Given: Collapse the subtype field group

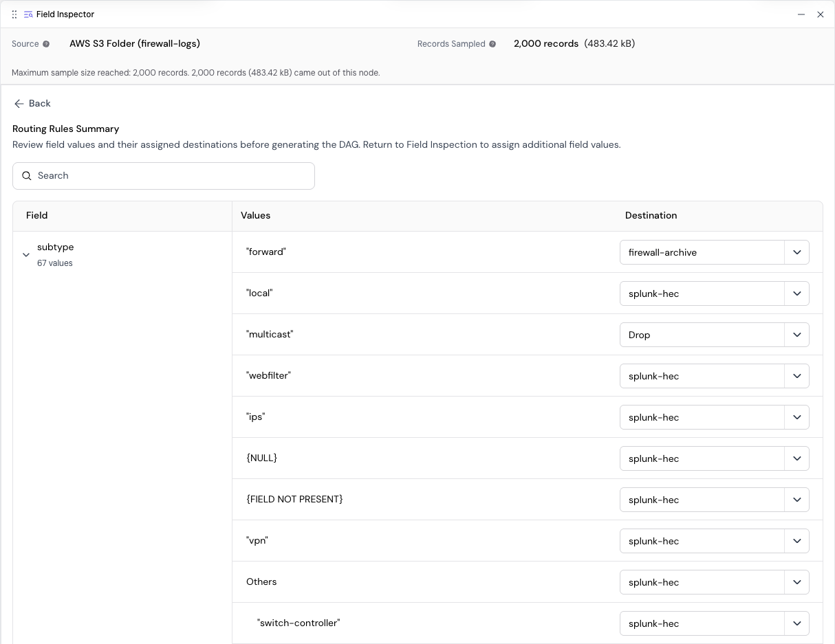Looking at the screenshot, I should [26, 255].
